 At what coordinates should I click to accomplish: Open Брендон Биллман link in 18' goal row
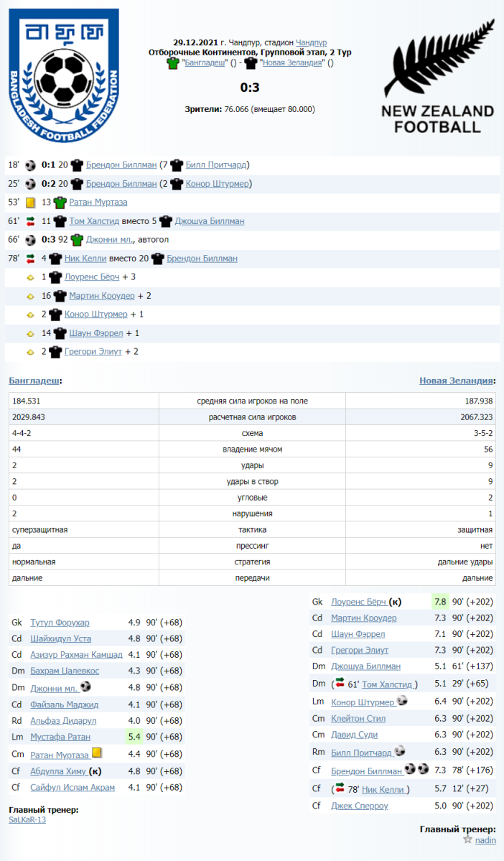[121, 164]
